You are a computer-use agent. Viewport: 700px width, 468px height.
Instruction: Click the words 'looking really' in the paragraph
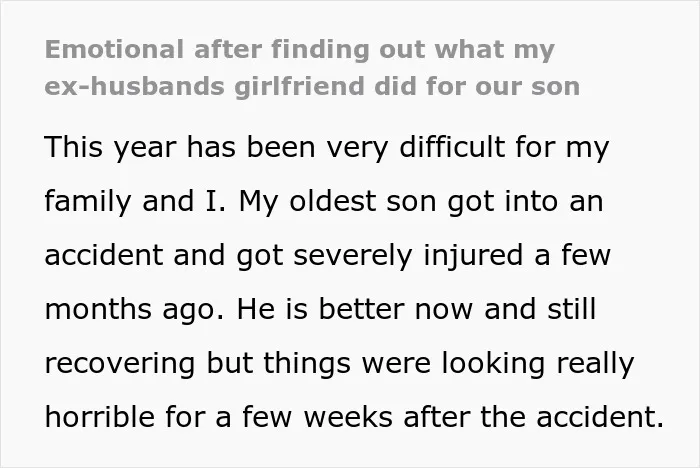538,364
